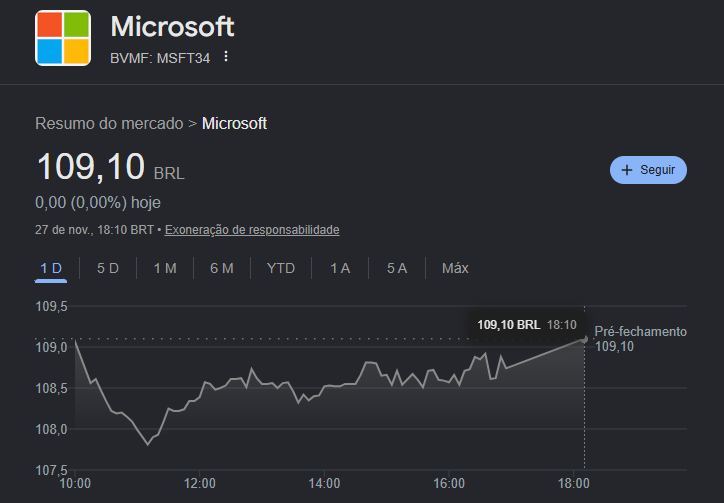Open the Resumo do mercado breadcrumb link

pos(109,124)
